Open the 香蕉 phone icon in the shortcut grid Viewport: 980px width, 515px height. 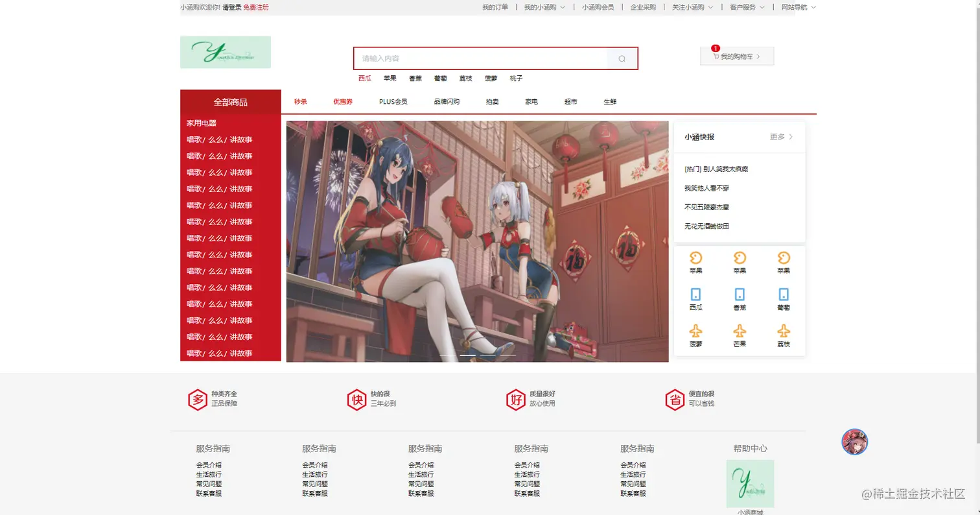[740, 294]
